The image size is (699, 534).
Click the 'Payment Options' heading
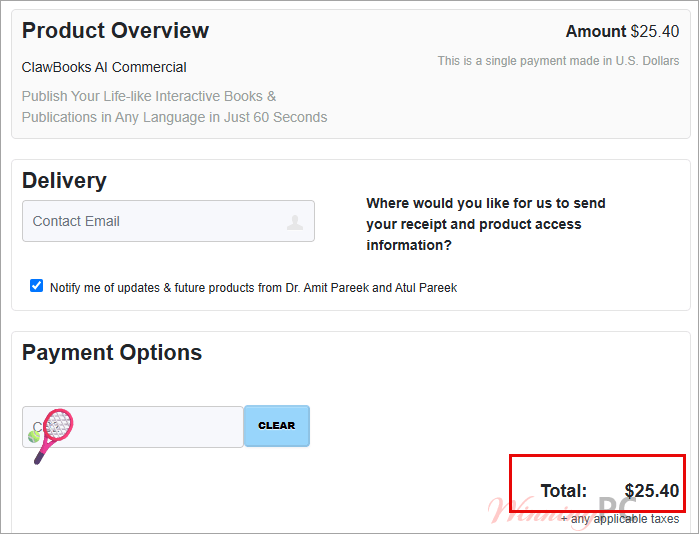(112, 353)
